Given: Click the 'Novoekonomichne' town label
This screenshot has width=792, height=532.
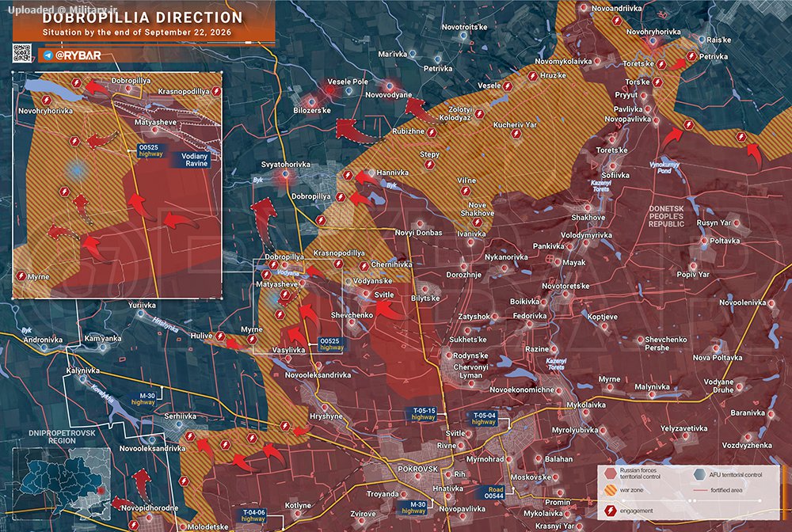Looking at the screenshot, I should pyautogui.click(x=522, y=390).
